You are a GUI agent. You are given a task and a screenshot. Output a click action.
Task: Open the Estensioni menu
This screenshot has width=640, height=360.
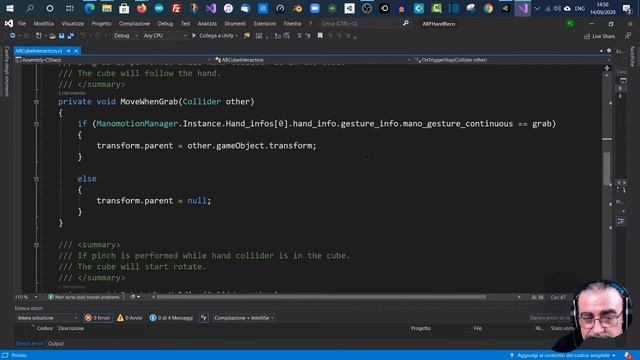[x=264, y=24]
